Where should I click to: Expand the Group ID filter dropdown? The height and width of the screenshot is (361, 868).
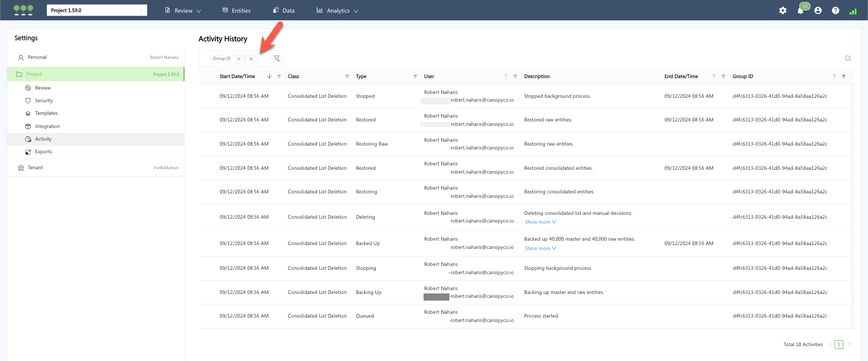point(238,59)
